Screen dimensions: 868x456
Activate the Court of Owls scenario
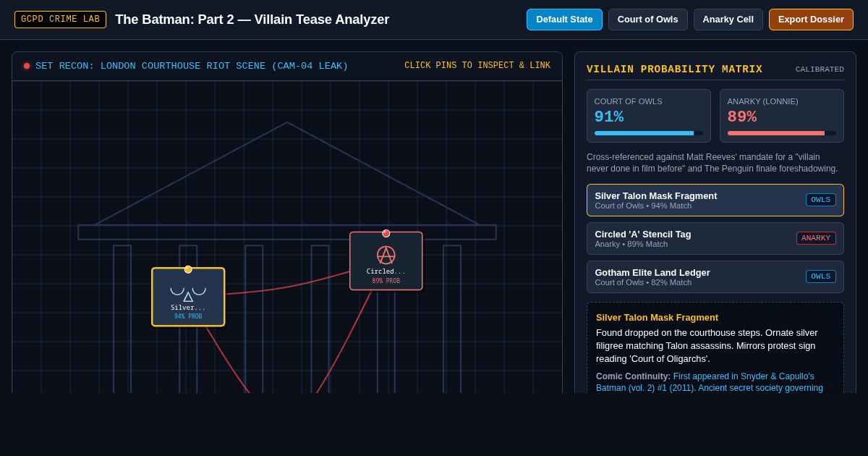pos(648,20)
